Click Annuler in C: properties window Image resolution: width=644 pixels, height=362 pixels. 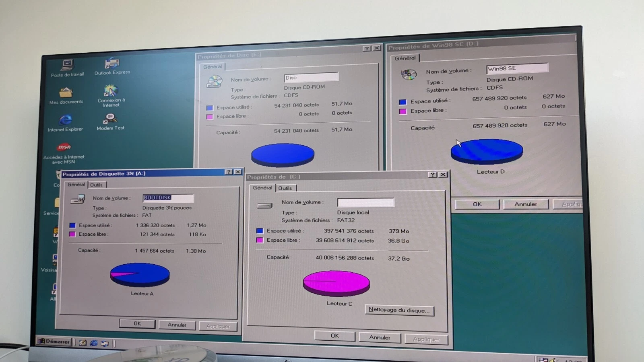[x=380, y=337]
